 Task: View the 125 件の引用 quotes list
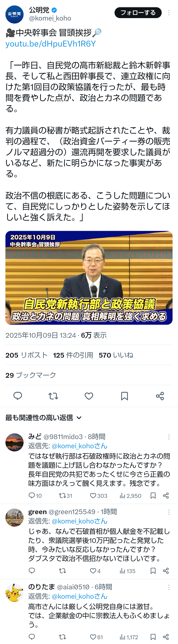coord(73,355)
